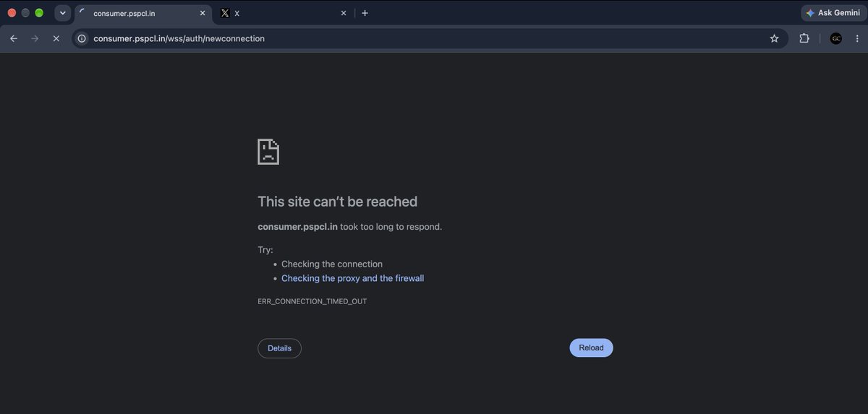
Task: Reload the page with Reload button
Action: click(x=591, y=348)
